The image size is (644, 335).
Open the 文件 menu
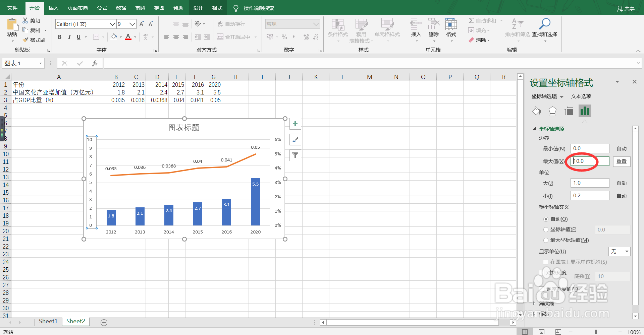pyautogui.click(x=12, y=8)
